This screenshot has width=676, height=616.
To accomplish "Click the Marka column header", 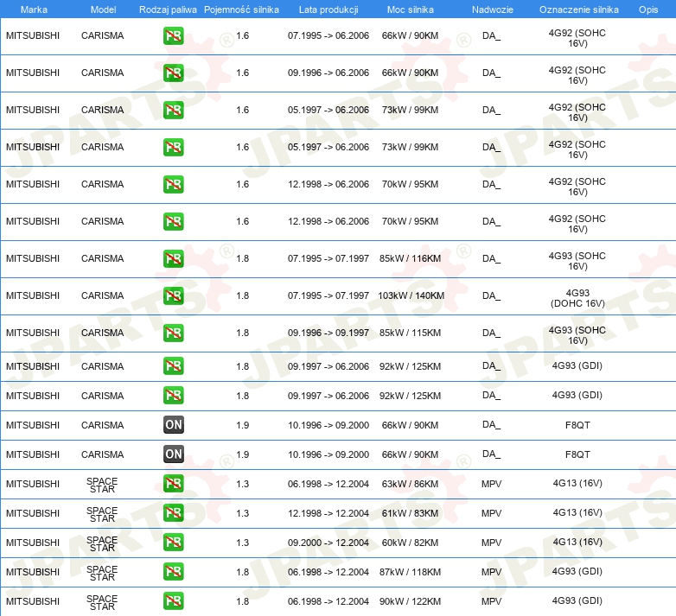I will click(x=34, y=10).
